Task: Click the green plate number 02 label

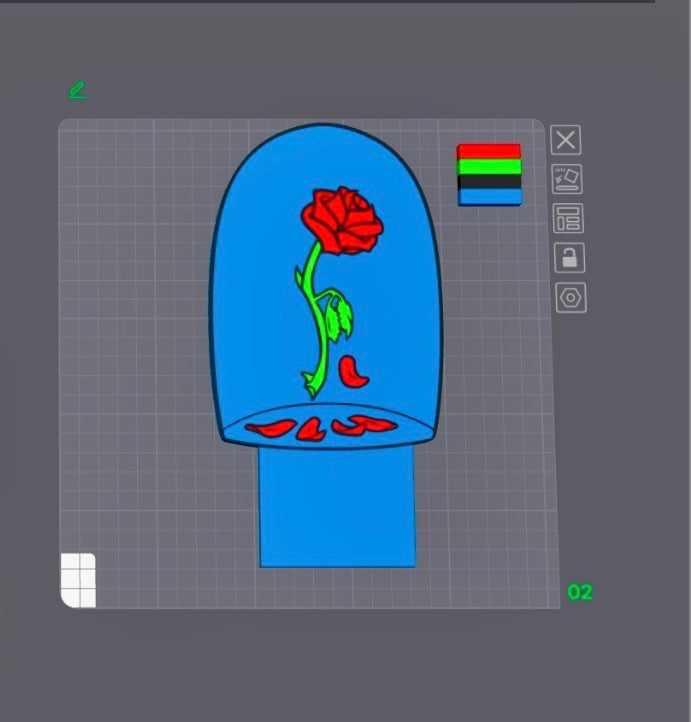Action: pos(580,592)
